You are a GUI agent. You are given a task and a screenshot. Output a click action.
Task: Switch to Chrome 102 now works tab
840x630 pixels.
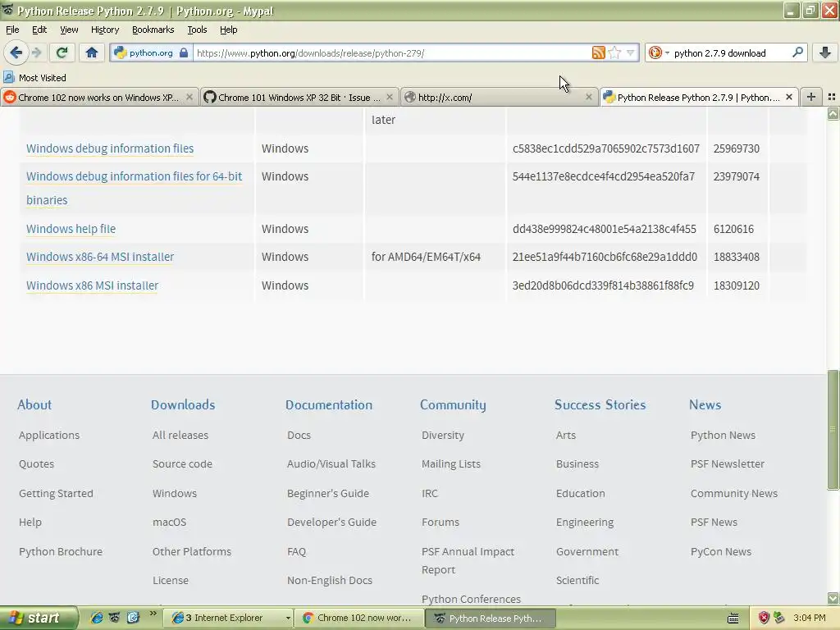click(98, 97)
